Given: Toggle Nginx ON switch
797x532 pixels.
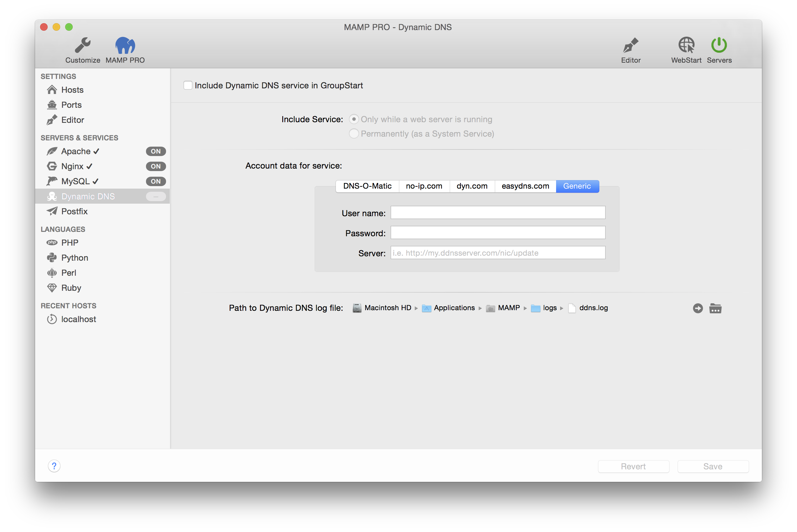Looking at the screenshot, I should coord(156,166).
